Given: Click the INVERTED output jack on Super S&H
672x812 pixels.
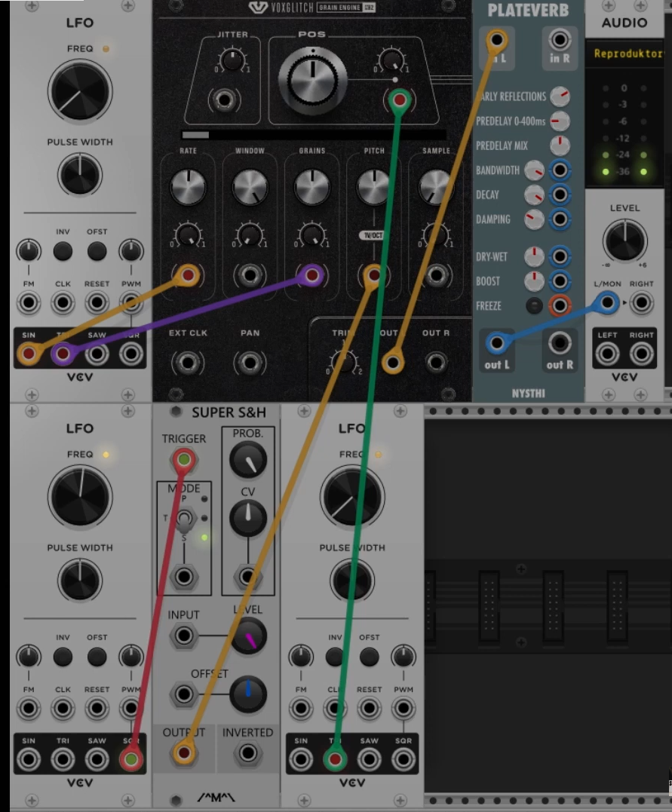Looking at the screenshot, I should point(247,753).
